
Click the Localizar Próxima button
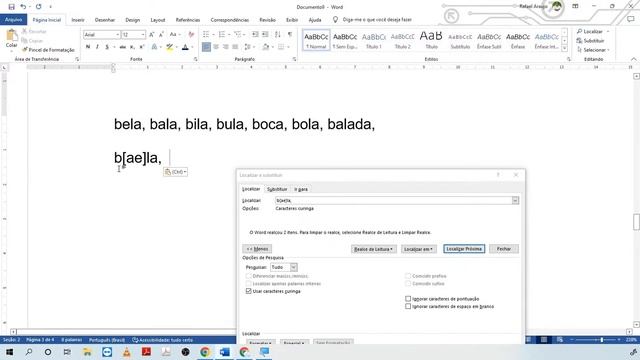pos(464,249)
